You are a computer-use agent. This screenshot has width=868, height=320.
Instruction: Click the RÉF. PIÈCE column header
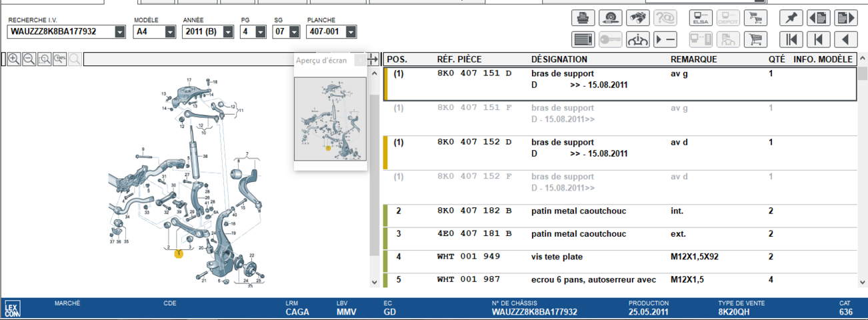click(459, 59)
